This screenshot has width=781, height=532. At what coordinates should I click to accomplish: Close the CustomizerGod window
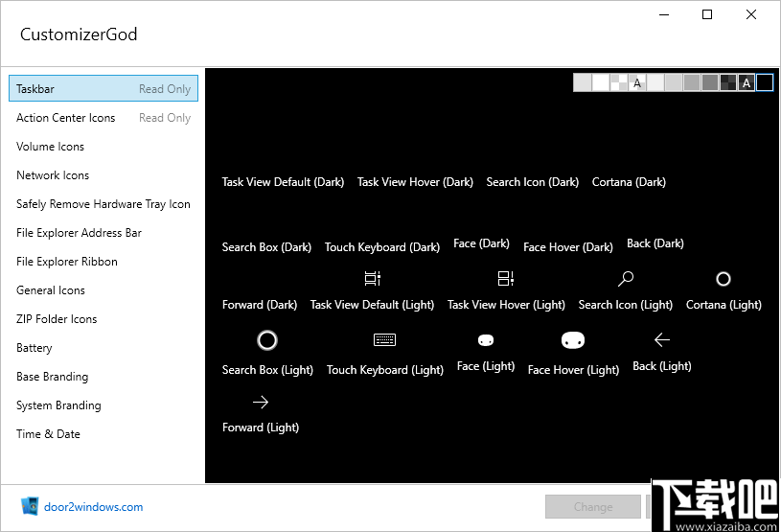pyautogui.click(x=751, y=14)
